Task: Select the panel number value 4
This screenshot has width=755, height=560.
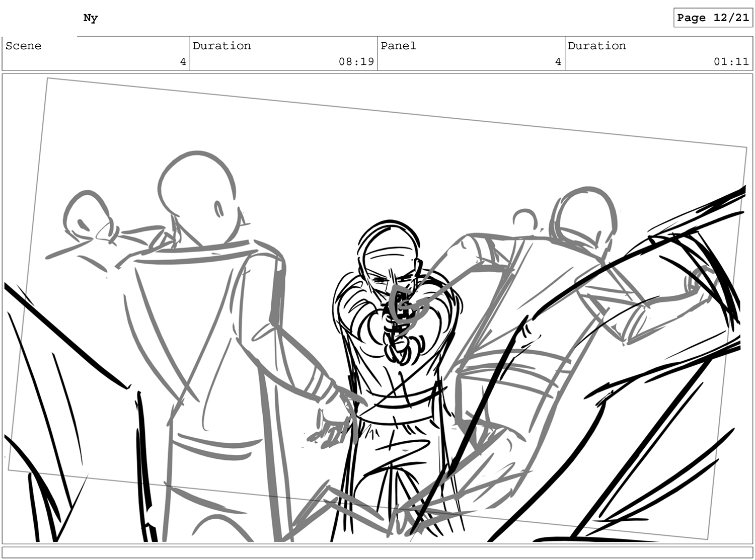Action: [558, 61]
